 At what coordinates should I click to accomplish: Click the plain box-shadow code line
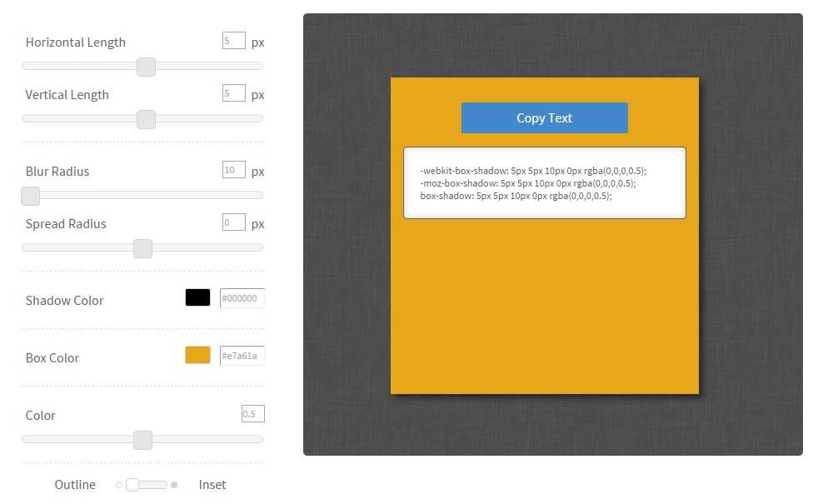(x=516, y=196)
